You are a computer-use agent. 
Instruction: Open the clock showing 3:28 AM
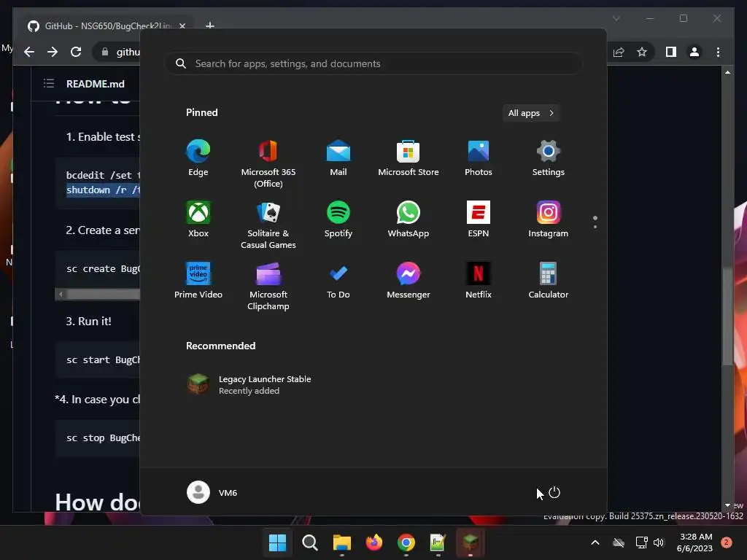coord(694,542)
